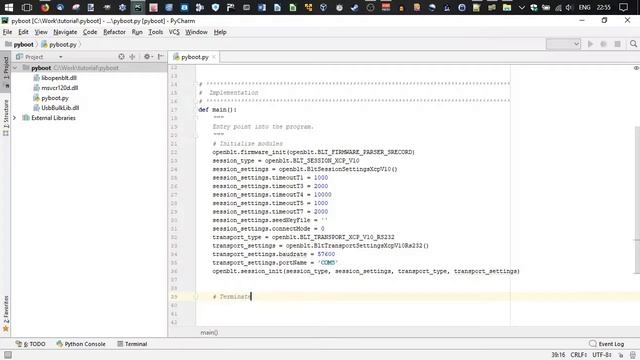Click the Debug button in toolbar

(603, 44)
